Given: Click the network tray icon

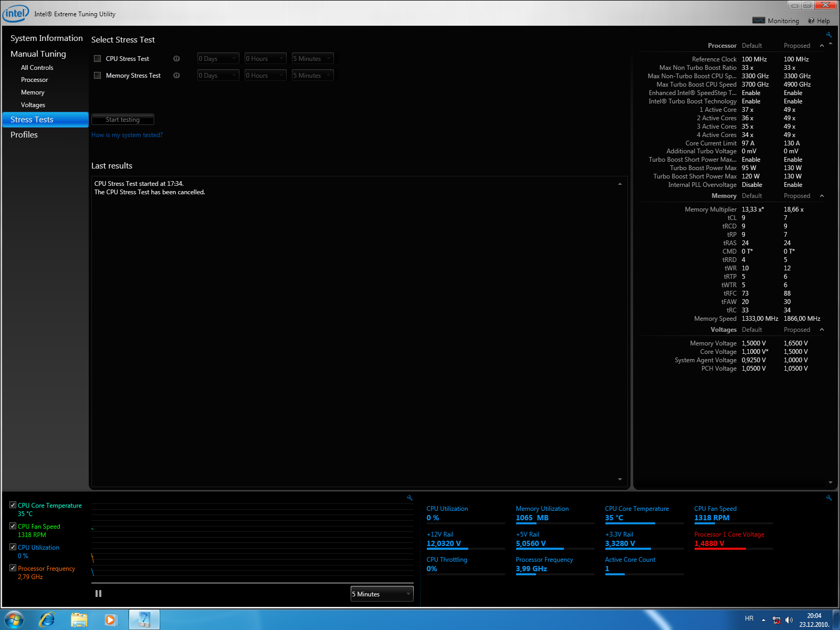Looking at the screenshot, I should coord(776,620).
